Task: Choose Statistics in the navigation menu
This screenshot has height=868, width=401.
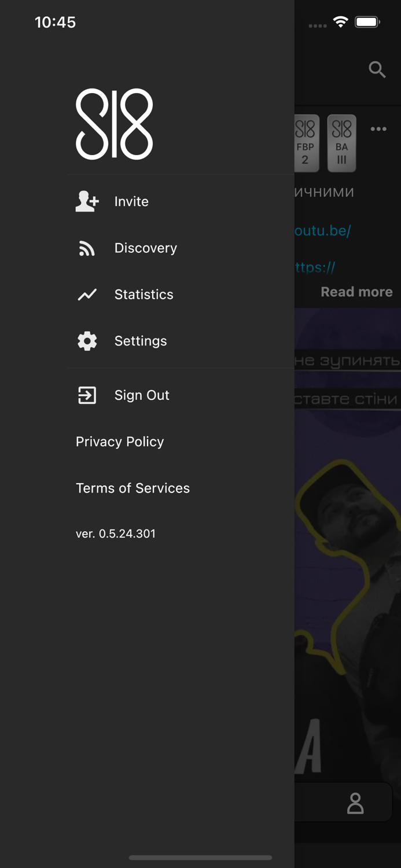Action: [144, 294]
